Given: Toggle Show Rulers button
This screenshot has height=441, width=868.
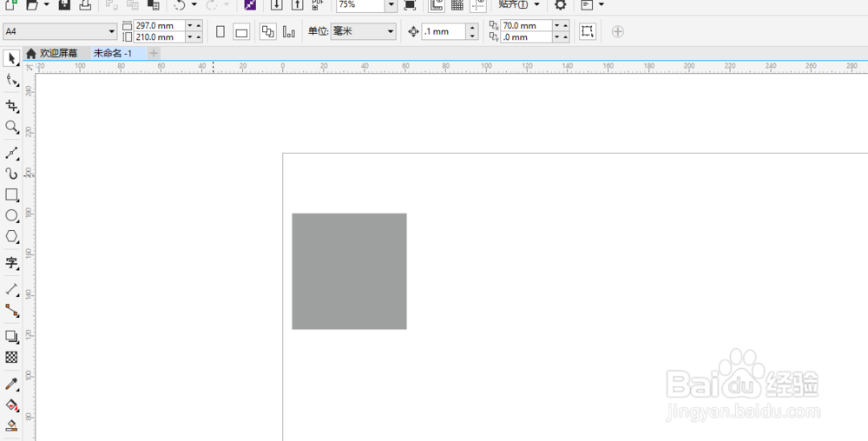Looking at the screenshot, I should pos(437,5).
